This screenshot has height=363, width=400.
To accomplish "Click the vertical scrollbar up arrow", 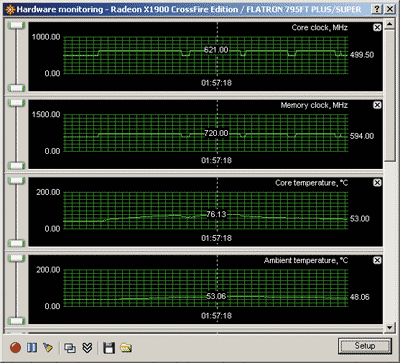I will click(389, 24).
